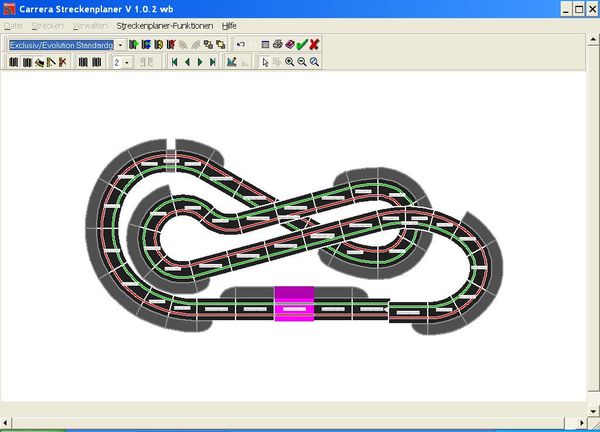Click the vertical scrollbar down arrow

593,411
